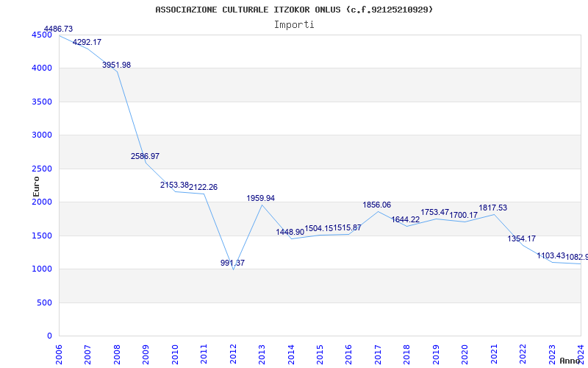Click the 1500 y-axis tick

click(42, 236)
